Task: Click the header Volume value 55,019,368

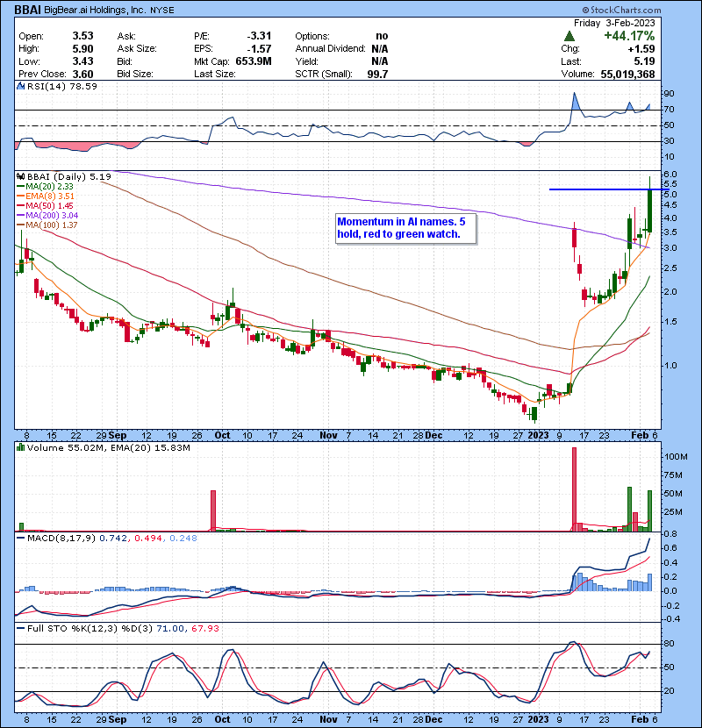Action: (x=627, y=74)
